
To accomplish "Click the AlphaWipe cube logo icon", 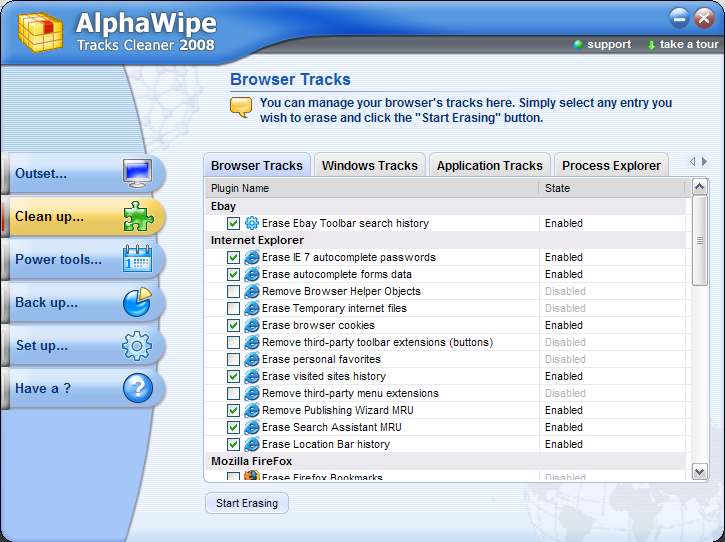I will [x=40, y=32].
